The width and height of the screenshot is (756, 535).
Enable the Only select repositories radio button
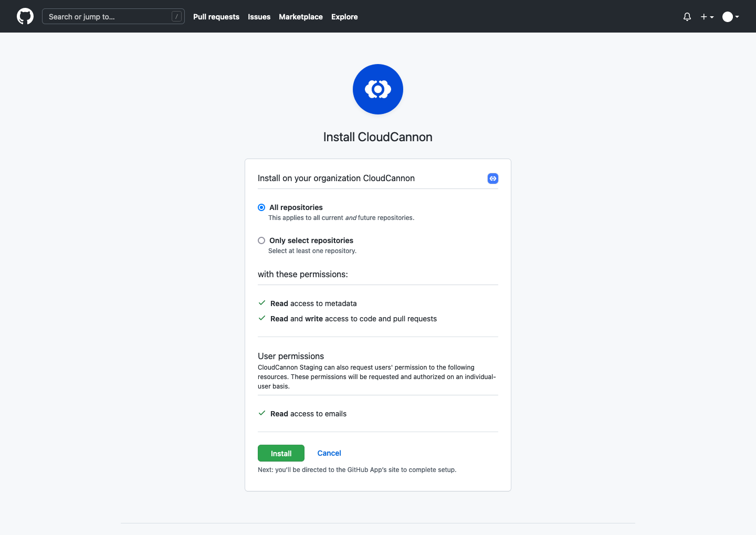[261, 240]
